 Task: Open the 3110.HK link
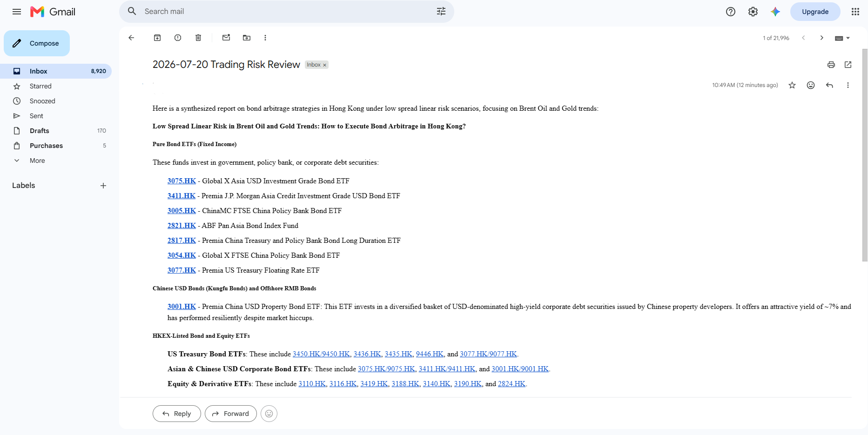click(312, 384)
